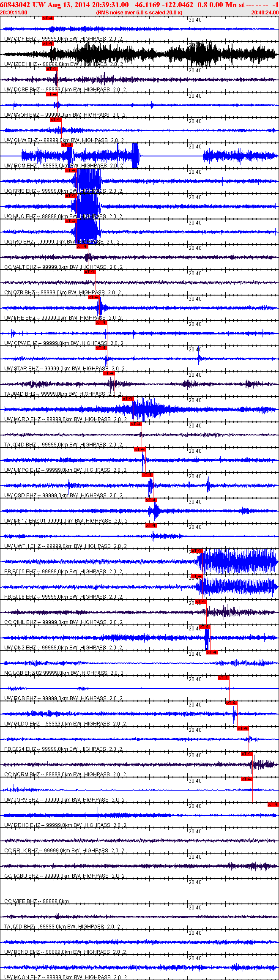The height and width of the screenshot is (980, 279).
Task: Click the red pick marker on UW CDF trace
Action: click(48, 18)
